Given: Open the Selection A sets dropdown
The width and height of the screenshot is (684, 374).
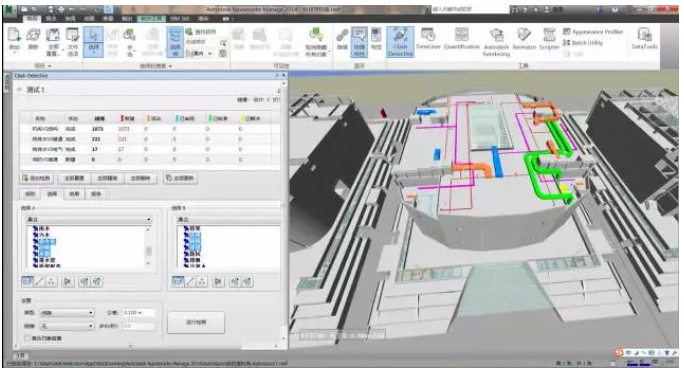Looking at the screenshot, I should pos(89,219).
